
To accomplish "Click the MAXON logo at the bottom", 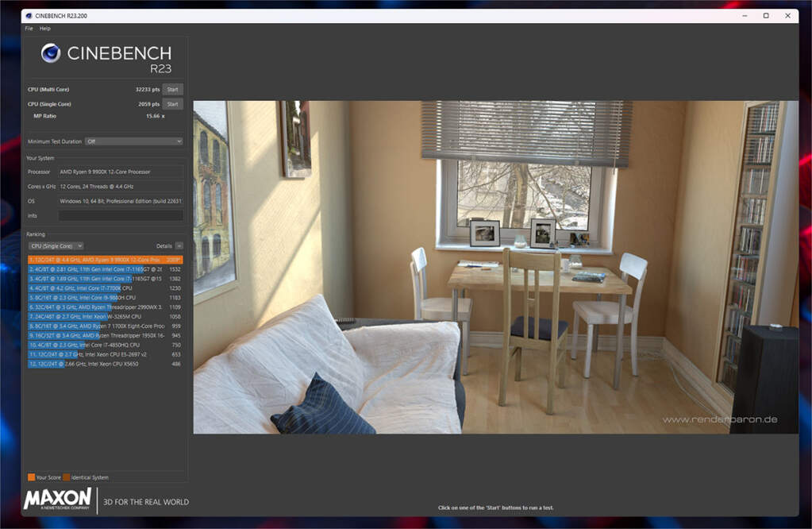I will (x=59, y=500).
